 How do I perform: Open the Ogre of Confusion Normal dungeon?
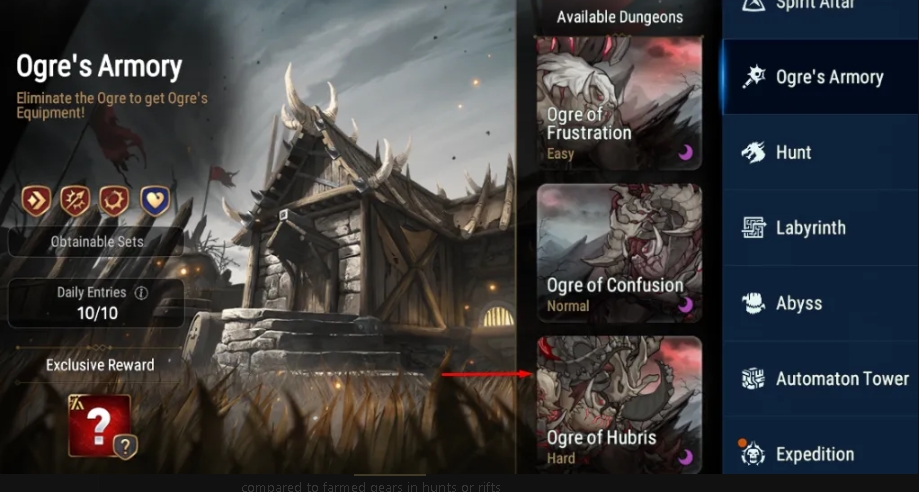[620, 253]
